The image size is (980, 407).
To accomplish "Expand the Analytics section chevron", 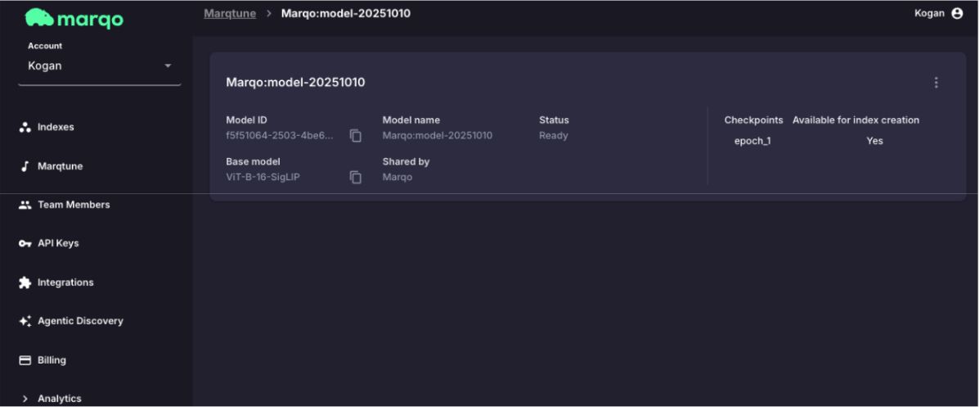I will [x=25, y=399].
